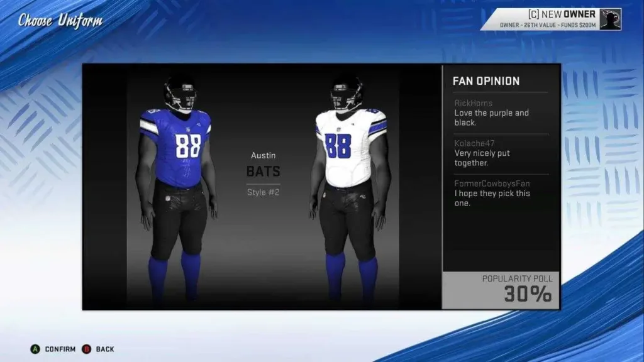Click 'Very nicely put together.' comment
The width and height of the screenshot is (644, 362).
point(482,158)
